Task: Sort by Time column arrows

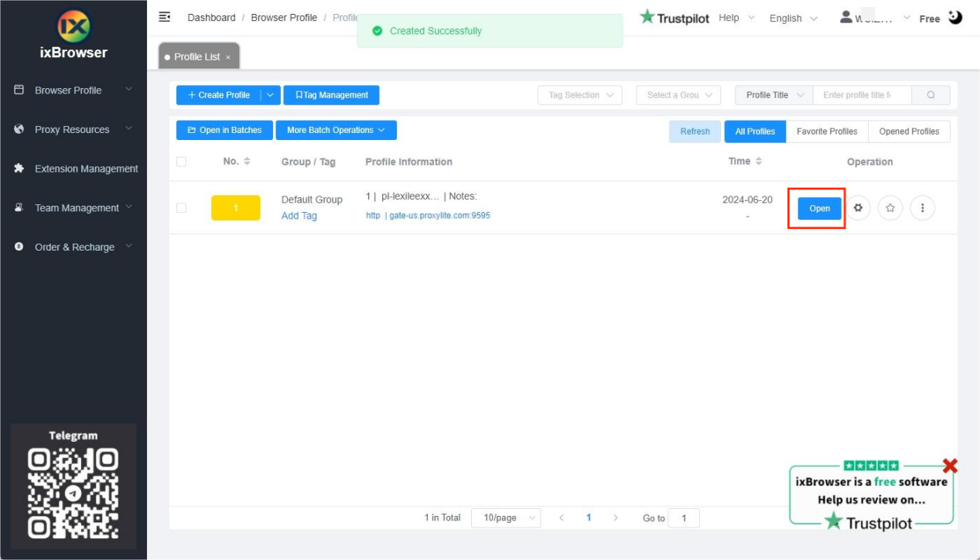Action: (x=759, y=161)
